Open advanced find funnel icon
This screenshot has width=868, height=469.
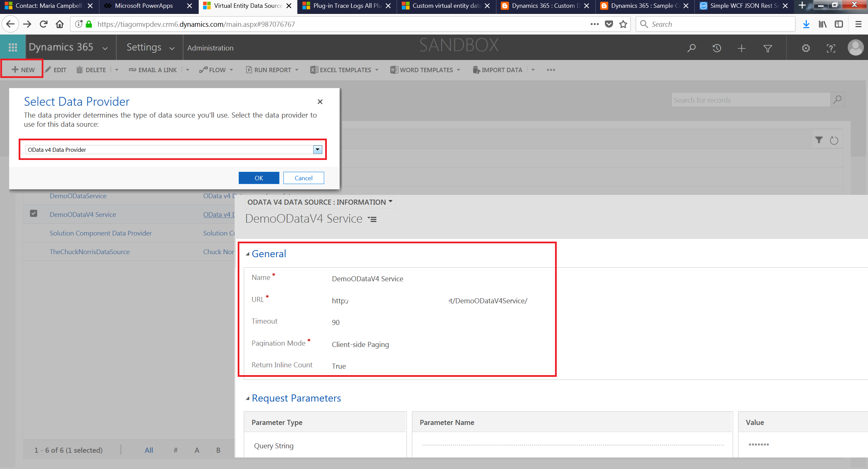[768, 48]
